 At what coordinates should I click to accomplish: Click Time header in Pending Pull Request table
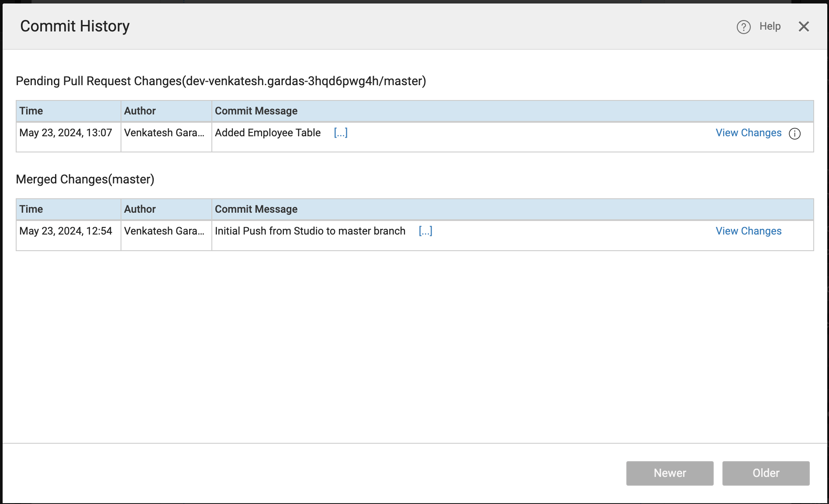(31, 111)
